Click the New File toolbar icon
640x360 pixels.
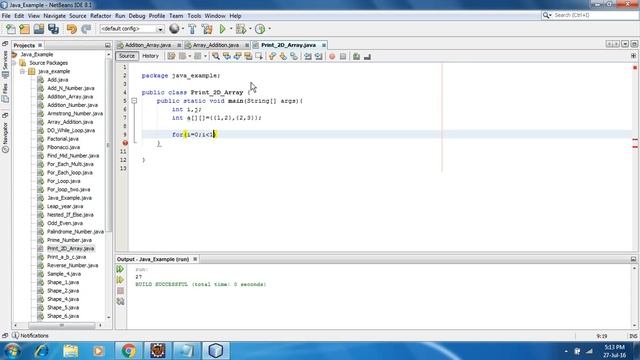click(x=11, y=29)
